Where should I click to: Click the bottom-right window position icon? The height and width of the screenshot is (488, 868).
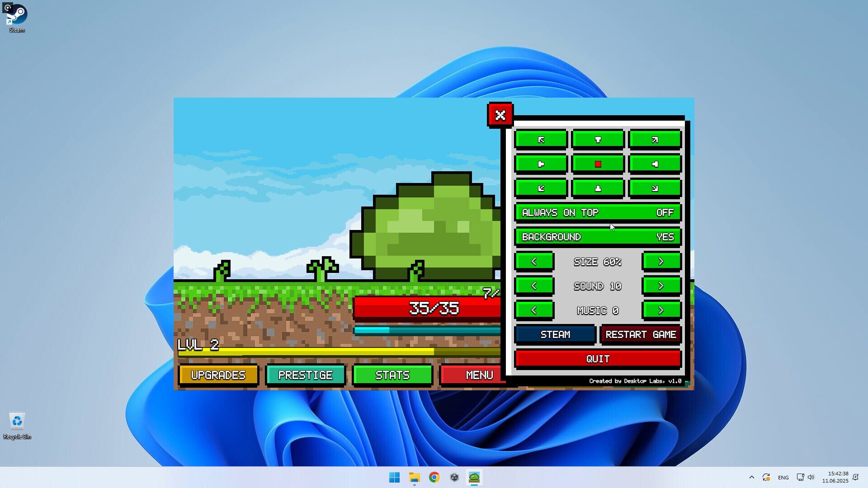655,188
